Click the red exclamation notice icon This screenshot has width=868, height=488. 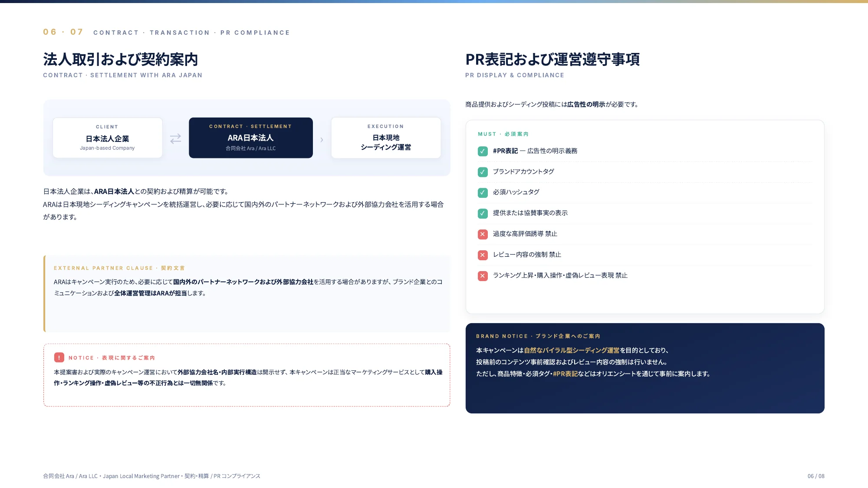click(59, 357)
